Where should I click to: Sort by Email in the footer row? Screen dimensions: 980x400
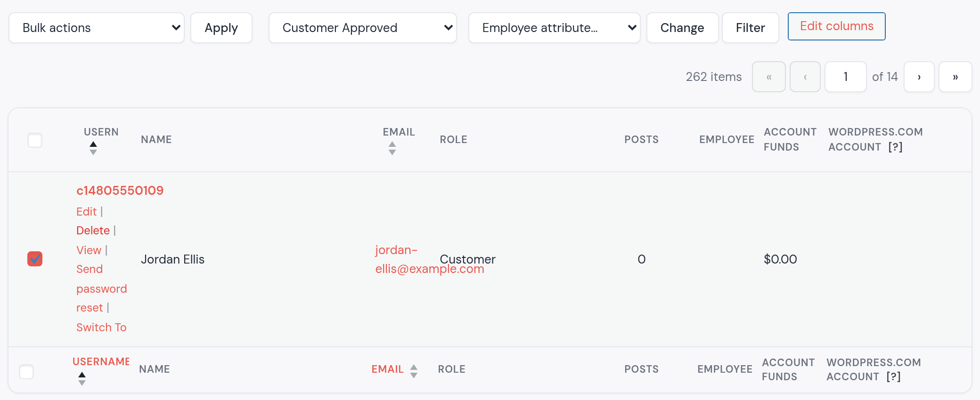coord(394,369)
